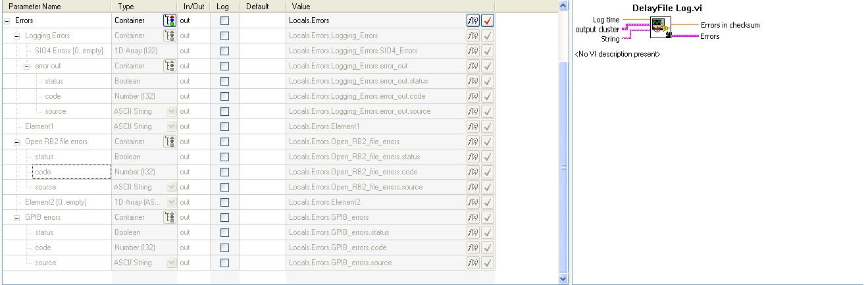Select the SIO4 Errors parameter name
Viewport: 868px width, 285px height.
tap(69, 51)
